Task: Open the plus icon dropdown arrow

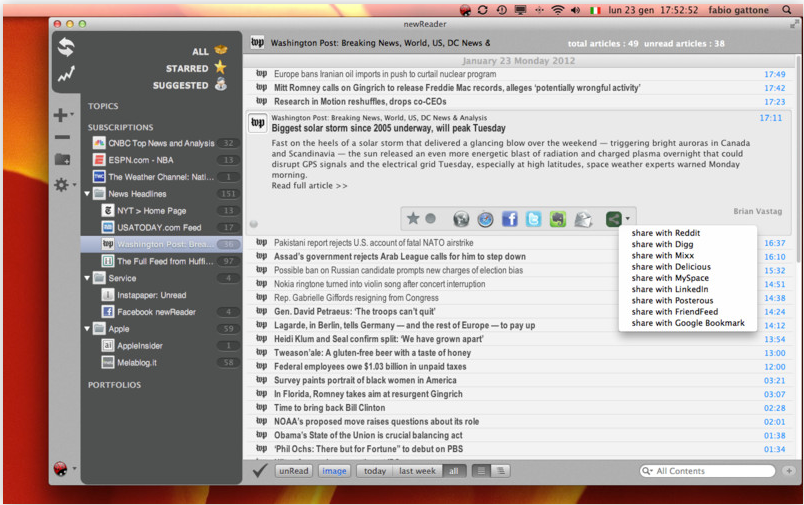Action: pyautogui.click(x=72, y=114)
